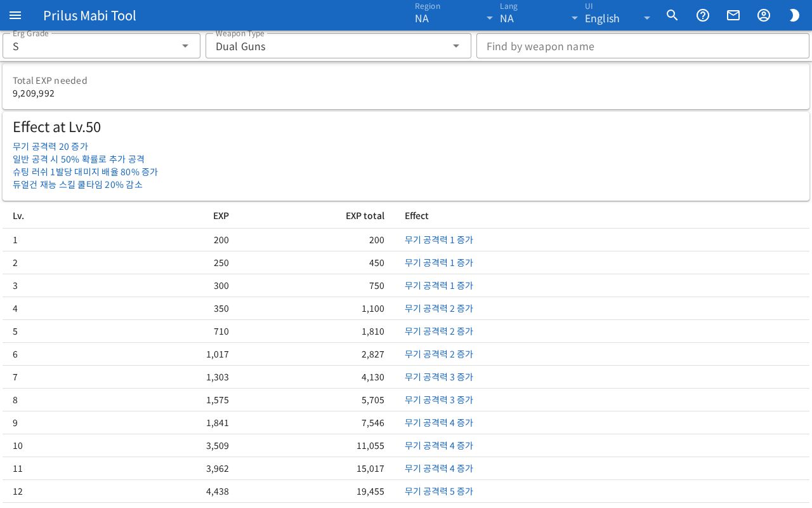This screenshot has width=812, height=508.
Task: Click the '슈팅 러쉬 1발당 대미지 배율 80% 증가' link
Action: point(85,171)
